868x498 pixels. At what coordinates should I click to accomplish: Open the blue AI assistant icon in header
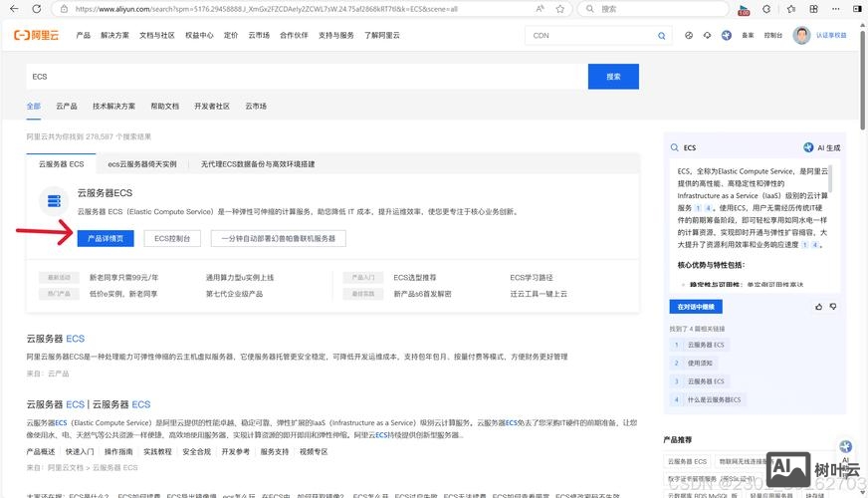pyautogui.click(x=727, y=36)
